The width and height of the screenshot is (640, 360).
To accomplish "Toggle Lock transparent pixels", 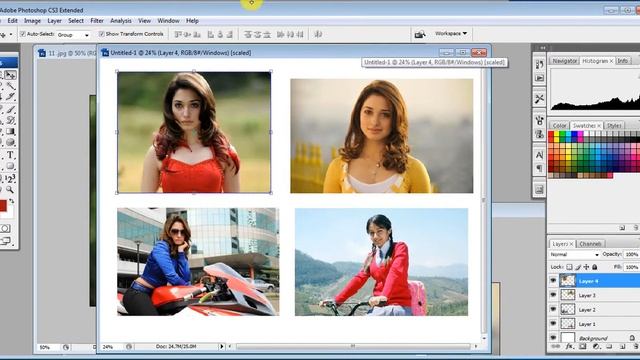I will 569,267.
